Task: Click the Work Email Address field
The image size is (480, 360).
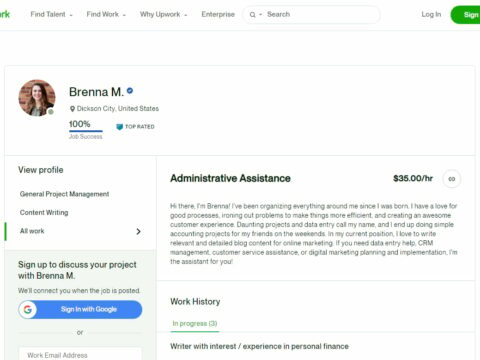Action: click(80, 355)
